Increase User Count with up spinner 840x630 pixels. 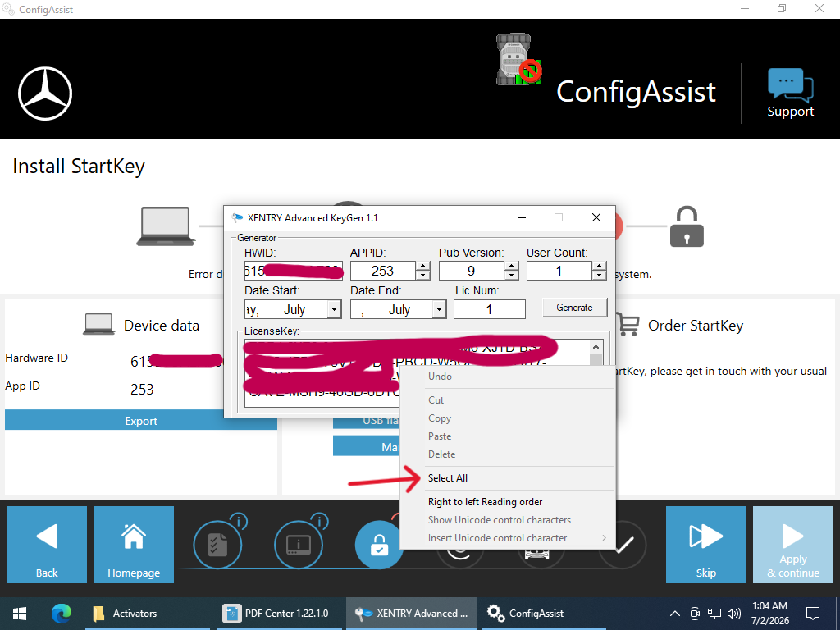600,267
